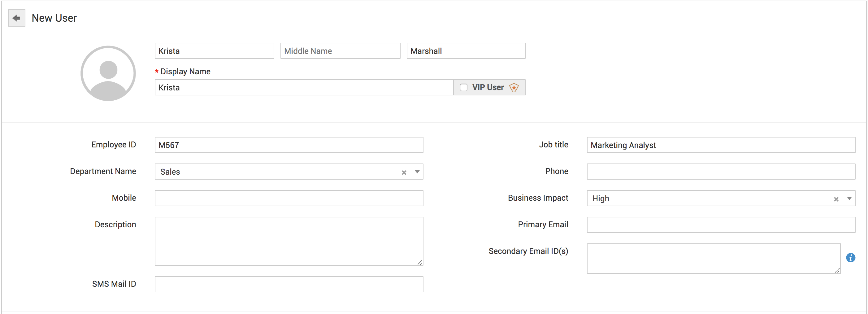
Task: Click the Description box resize handle
Action: point(420,263)
